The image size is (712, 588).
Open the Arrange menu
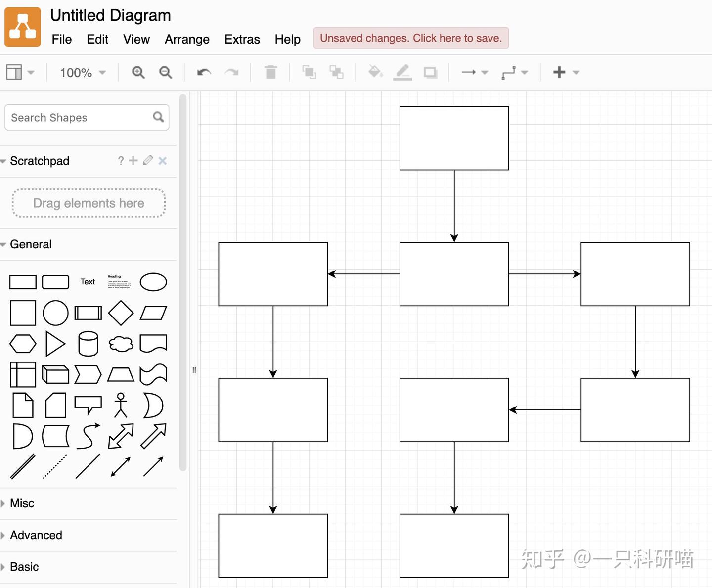pos(187,39)
